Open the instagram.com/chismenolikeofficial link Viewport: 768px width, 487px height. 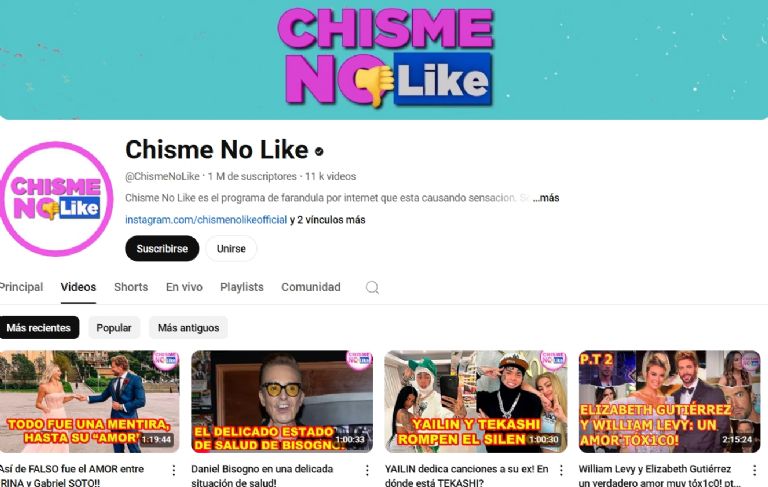tap(206, 220)
